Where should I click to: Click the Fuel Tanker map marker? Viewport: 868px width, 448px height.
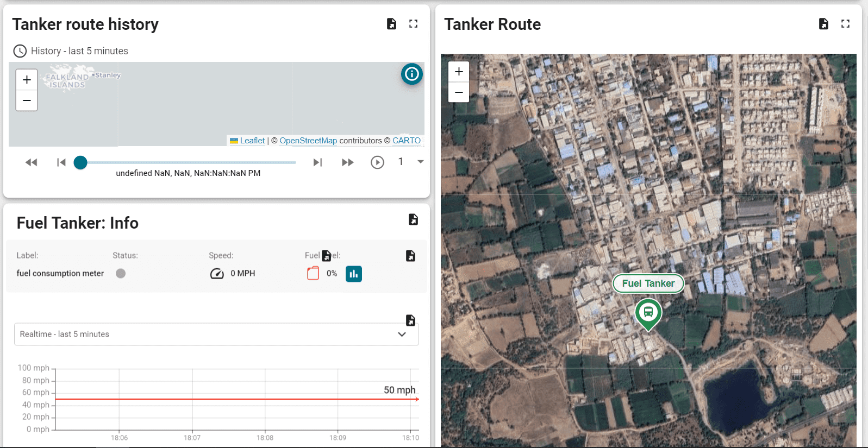coord(648,314)
